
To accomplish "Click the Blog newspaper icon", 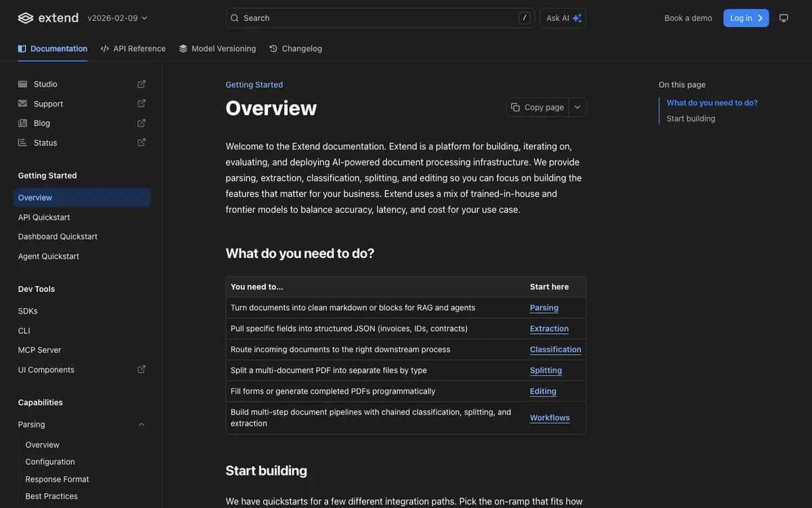I will point(23,123).
